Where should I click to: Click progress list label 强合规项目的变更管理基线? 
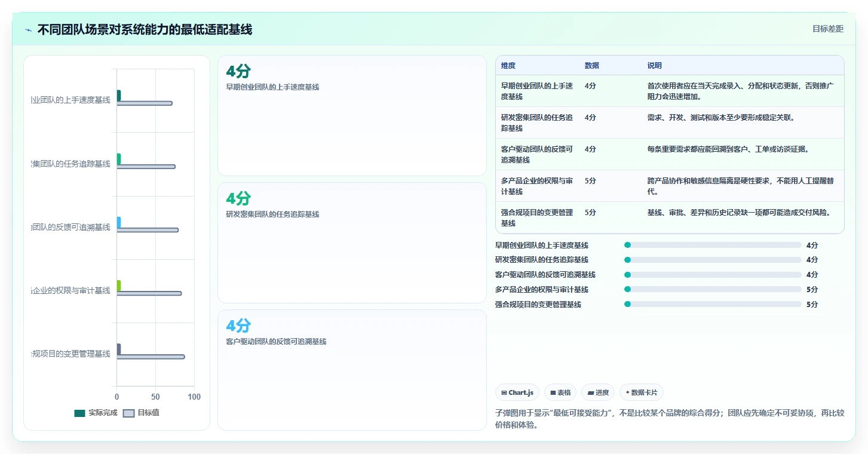pos(538,304)
